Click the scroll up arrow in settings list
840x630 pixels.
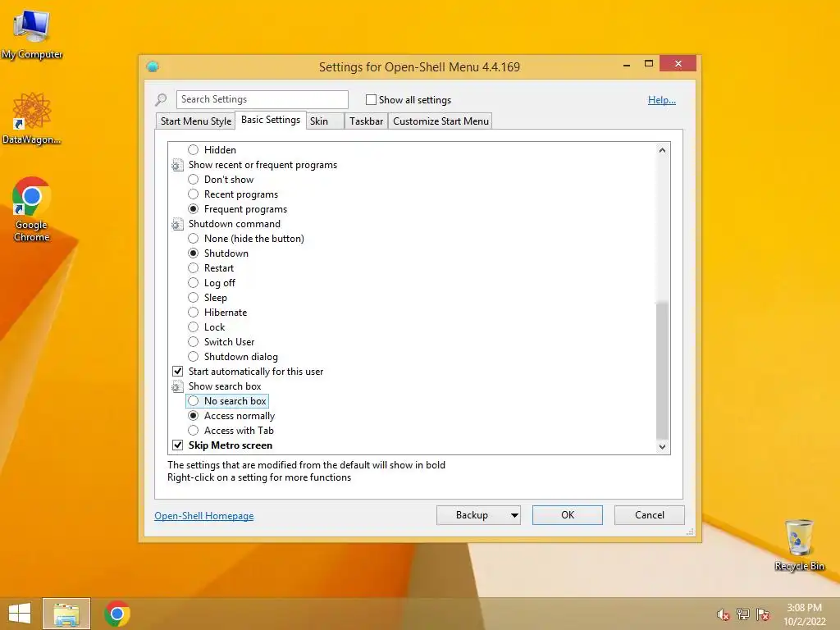pos(662,150)
